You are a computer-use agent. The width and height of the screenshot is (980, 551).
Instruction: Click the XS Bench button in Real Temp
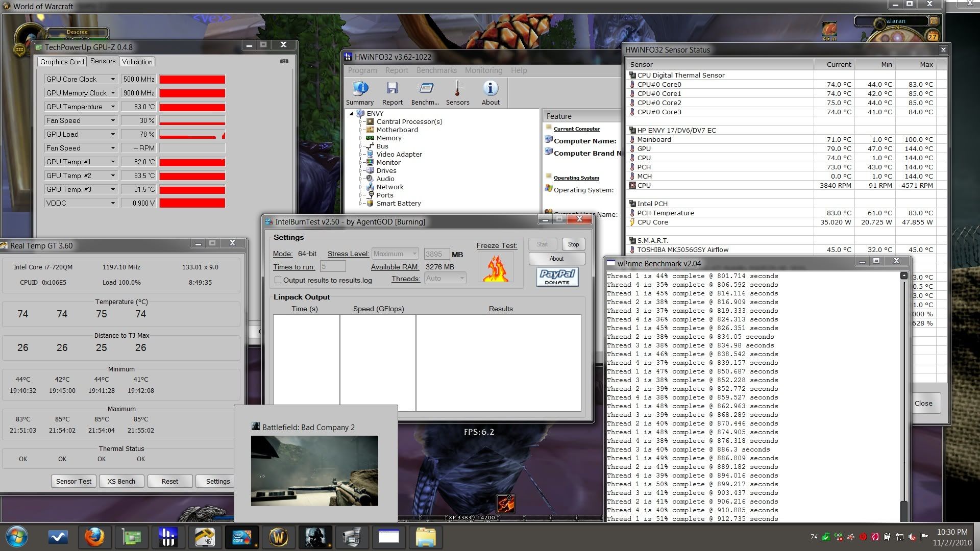pos(121,481)
